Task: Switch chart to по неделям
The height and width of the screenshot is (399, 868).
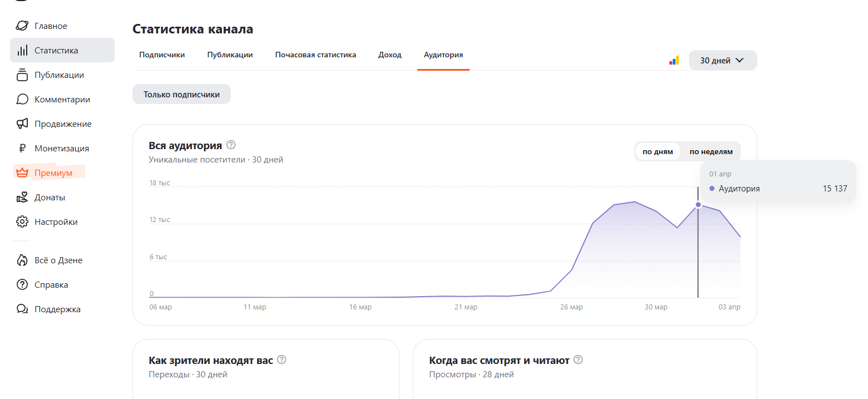Action: (711, 151)
